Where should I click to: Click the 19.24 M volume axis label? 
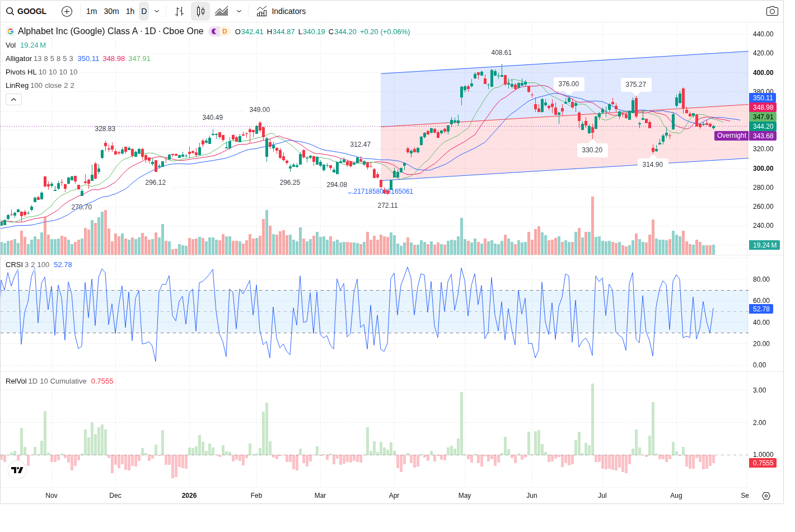tap(765, 245)
